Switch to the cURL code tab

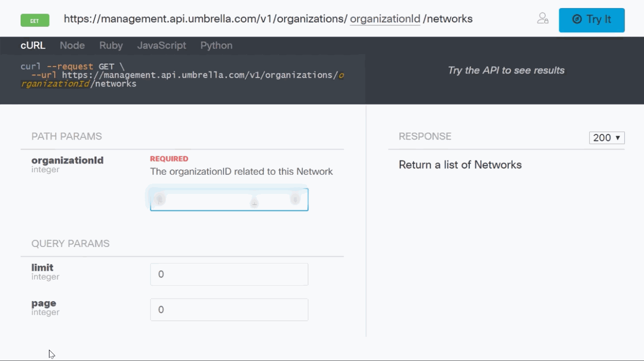pyautogui.click(x=33, y=45)
